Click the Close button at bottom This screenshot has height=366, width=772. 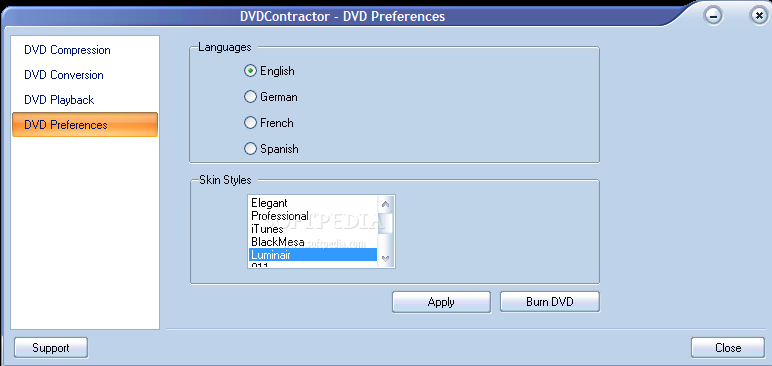(x=728, y=348)
